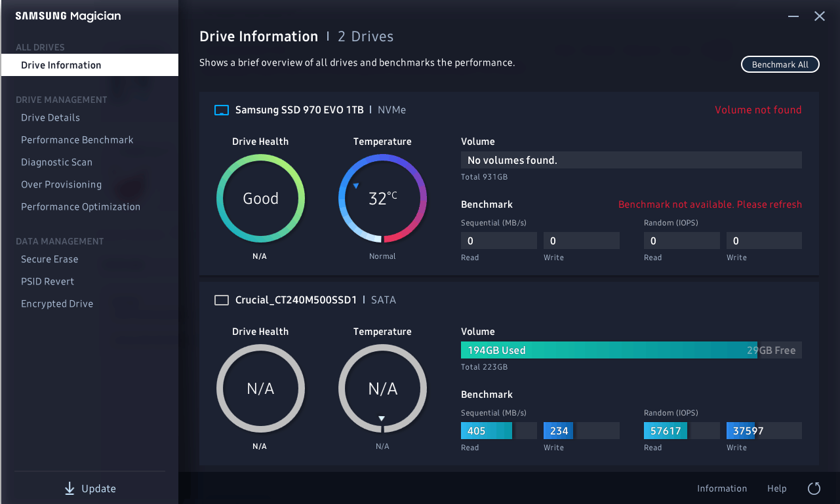
Task: Click the Update download arrow icon
Action: pyautogui.click(x=70, y=489)
